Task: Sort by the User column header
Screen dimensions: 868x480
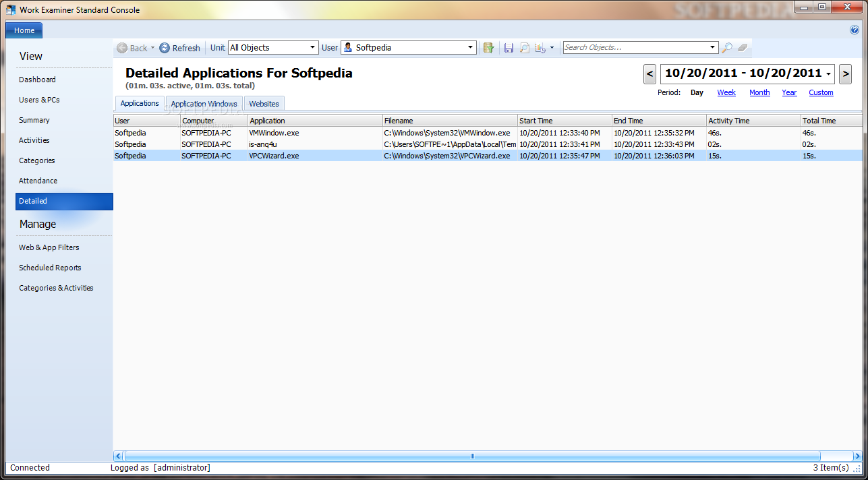Action: tap(147, 121)
